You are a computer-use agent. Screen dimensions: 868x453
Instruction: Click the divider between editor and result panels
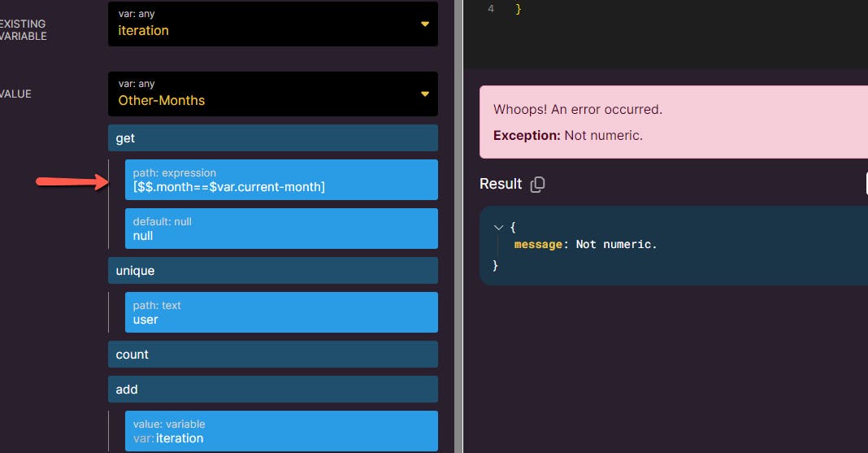[458, 226]
